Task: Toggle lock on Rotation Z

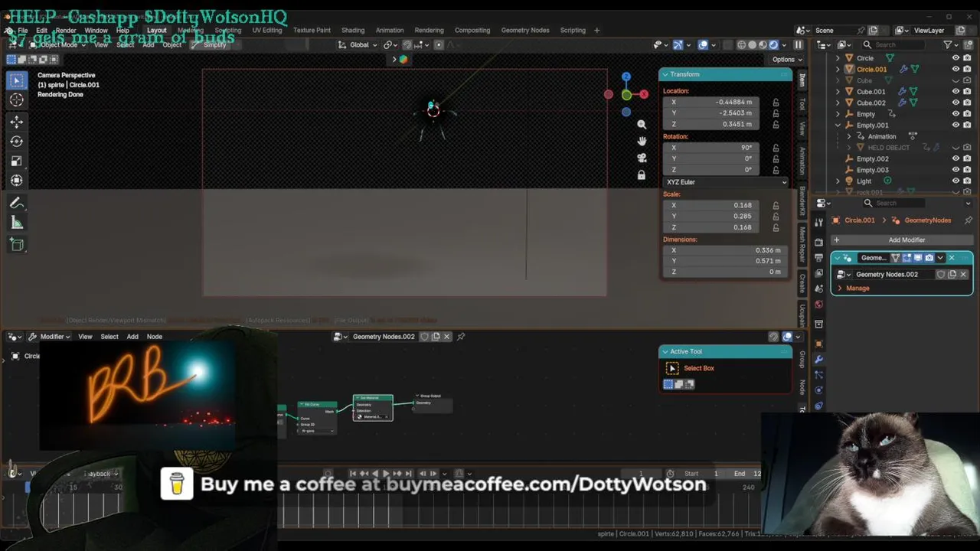Action: click(776, 170)
